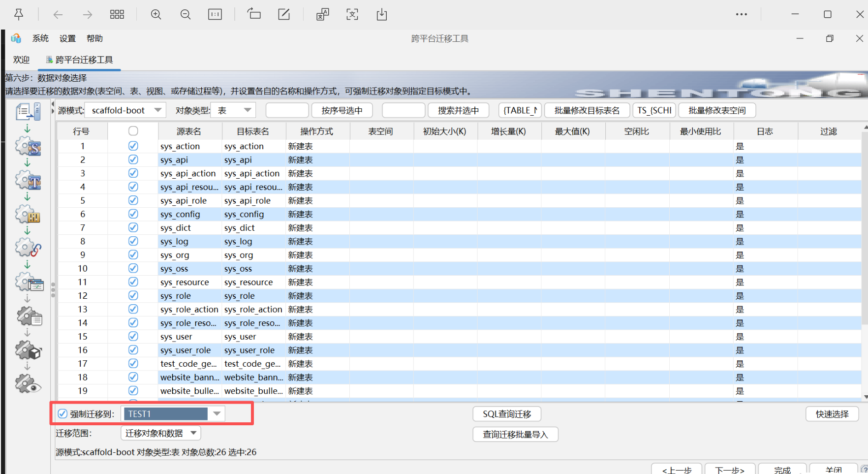The height and width of the screenshot is (474, 868).
Task: Click the table vertical scrollbar
Action: (x=865, y=261)
